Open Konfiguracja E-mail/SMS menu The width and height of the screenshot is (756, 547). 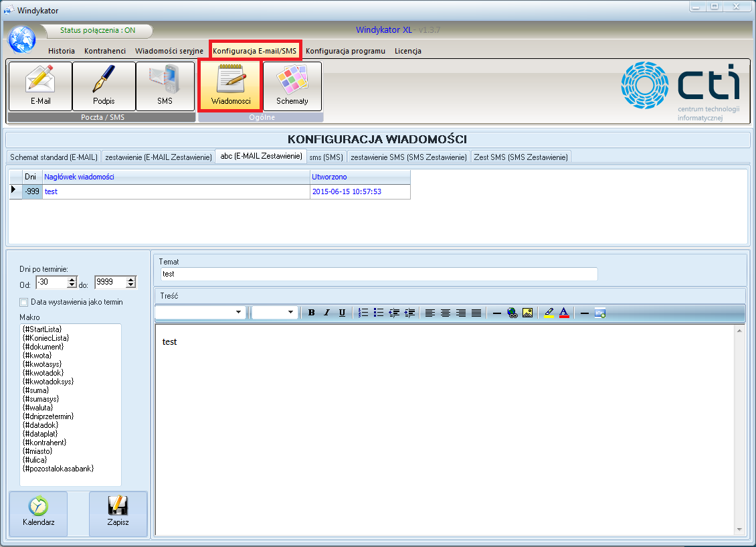[255, 51]
